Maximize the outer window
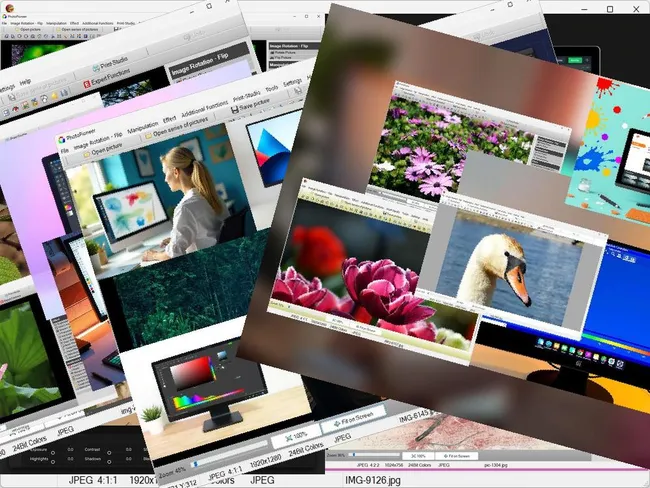The height and width of the screenshot is (488, 650). pos(610,9)
